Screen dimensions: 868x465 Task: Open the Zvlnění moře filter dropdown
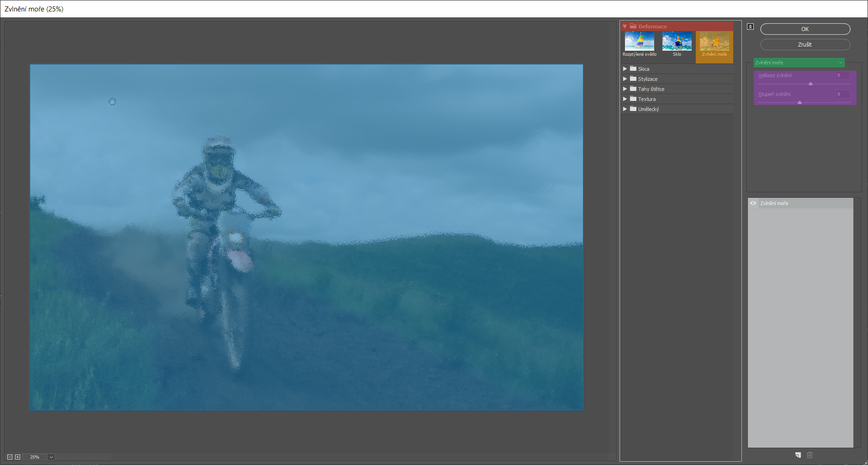799,63
